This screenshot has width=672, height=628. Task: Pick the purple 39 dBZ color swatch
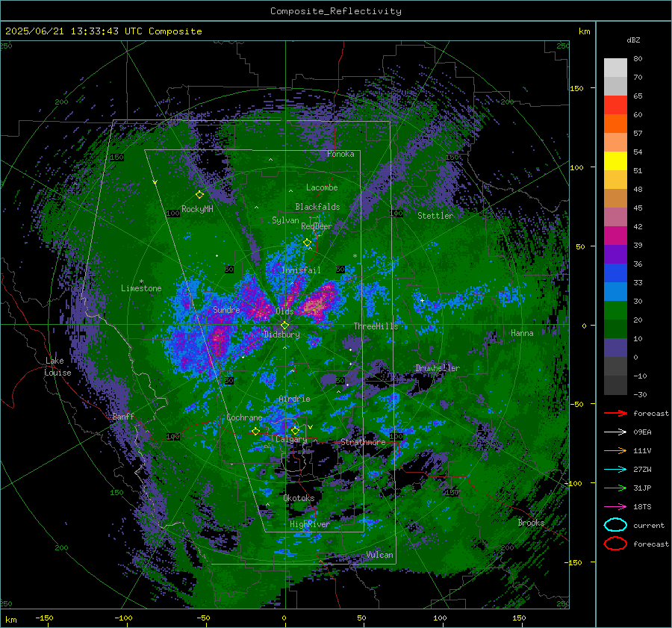click(615, 254)
